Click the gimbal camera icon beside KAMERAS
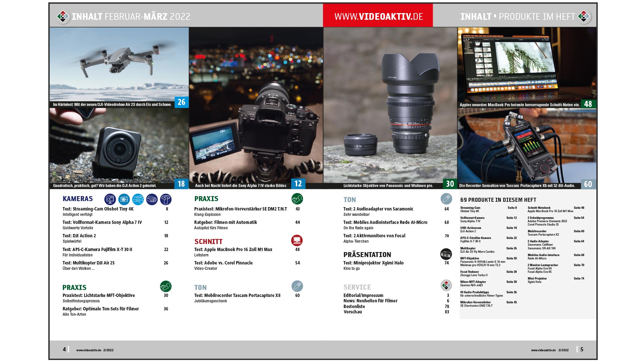644x362 pixels. click(166, 199)
